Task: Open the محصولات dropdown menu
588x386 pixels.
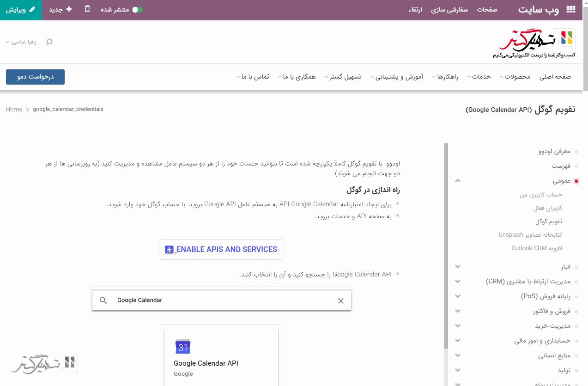Action: tap(515, 77)
